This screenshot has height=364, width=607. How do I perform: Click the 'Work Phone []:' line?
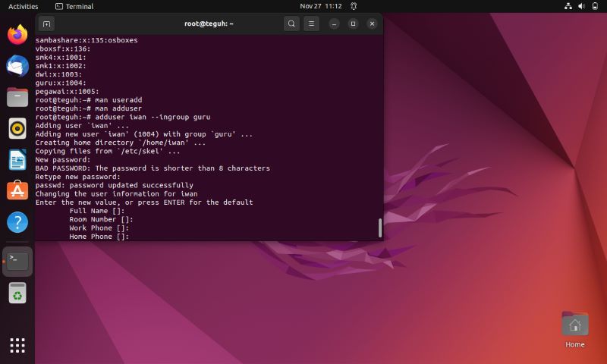99,227
